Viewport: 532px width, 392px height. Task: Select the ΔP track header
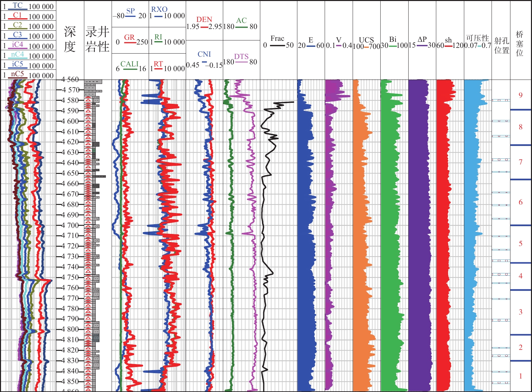pos(422,40)
